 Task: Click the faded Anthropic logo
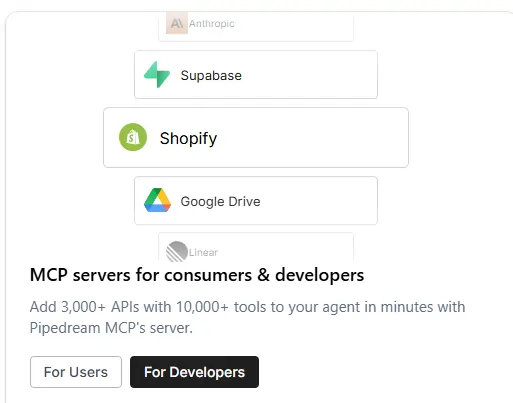(177, 23)
